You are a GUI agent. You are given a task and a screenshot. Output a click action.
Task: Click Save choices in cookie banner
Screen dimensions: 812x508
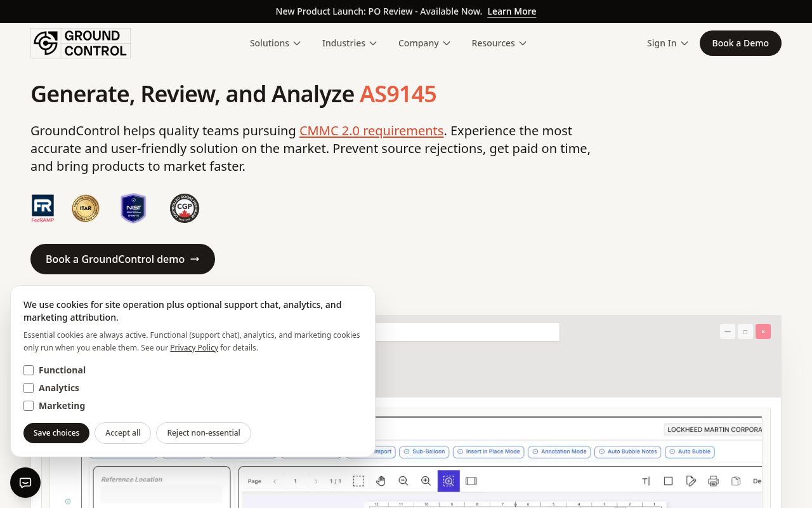[56, 433]
